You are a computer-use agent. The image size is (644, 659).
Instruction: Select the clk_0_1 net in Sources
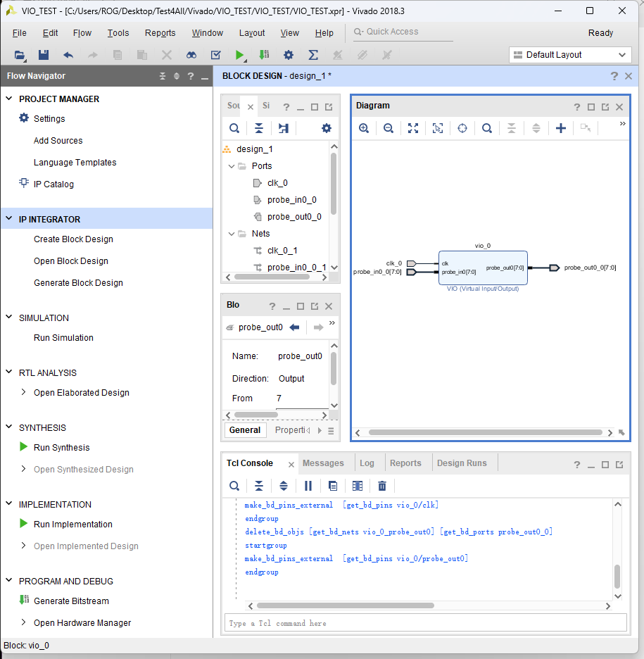pos(282,251)
